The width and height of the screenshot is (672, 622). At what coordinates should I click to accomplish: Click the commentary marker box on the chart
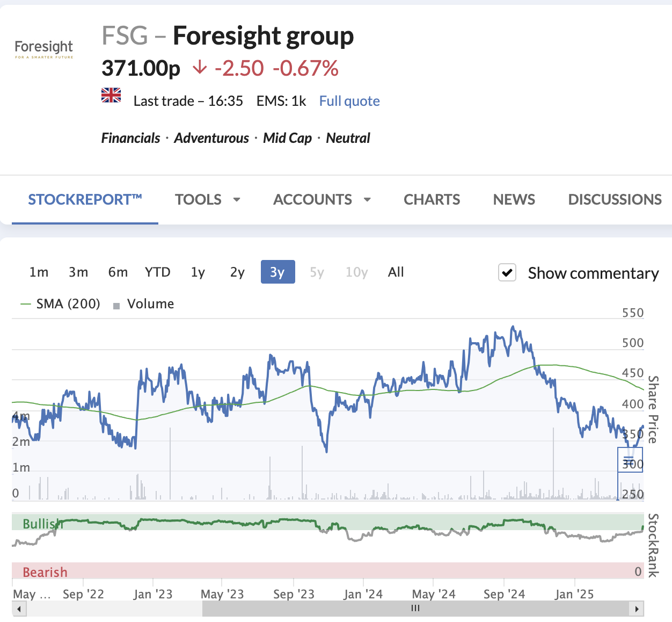tap(630, 460)
